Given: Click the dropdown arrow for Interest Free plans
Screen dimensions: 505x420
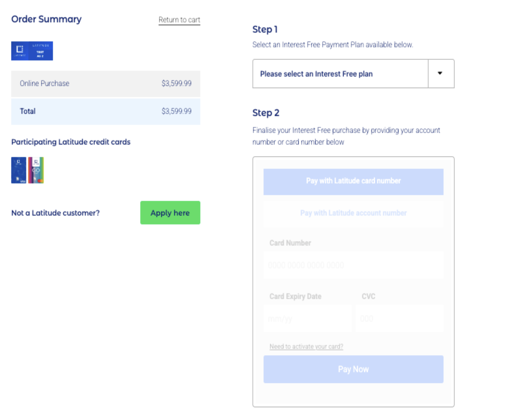Looking at the screenshot, I should coord(440,74).
